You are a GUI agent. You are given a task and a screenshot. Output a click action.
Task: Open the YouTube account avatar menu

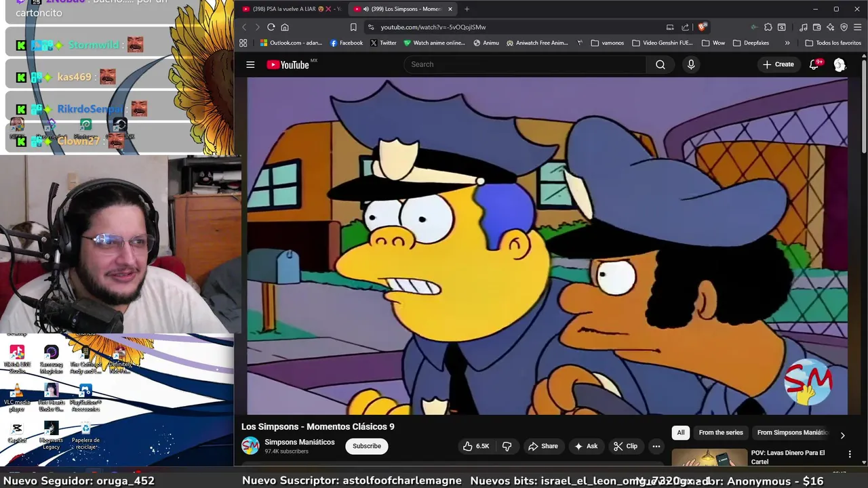pos(840,64)
